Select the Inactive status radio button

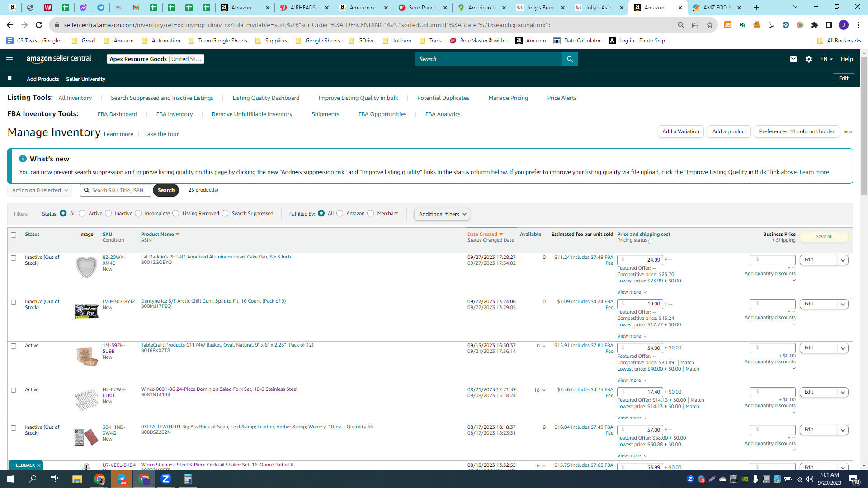click(108, 213)
